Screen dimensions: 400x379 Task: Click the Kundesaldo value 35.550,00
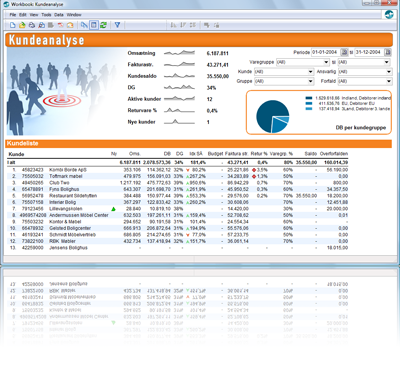(x=217, y=76)
